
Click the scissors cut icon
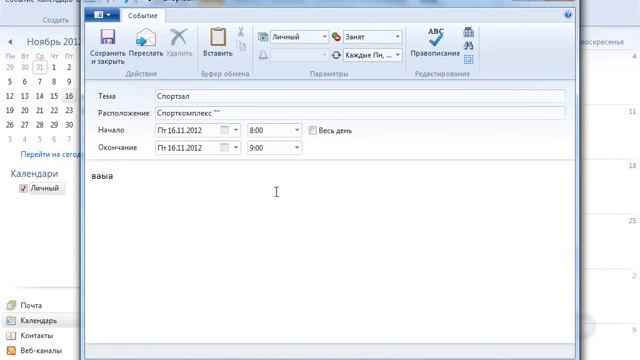pos(241,32)
